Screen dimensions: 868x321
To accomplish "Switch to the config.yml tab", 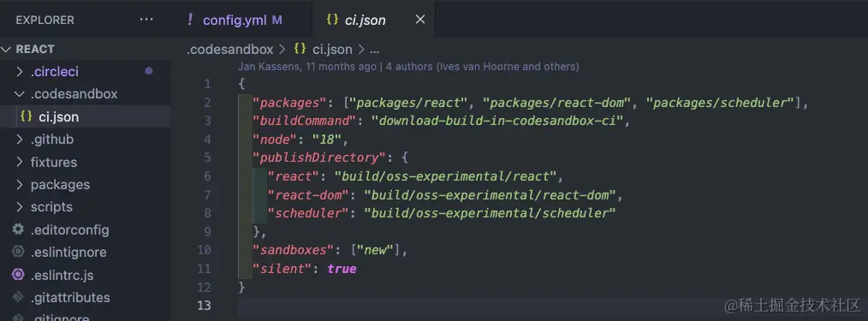I will [x=235, y=20].
